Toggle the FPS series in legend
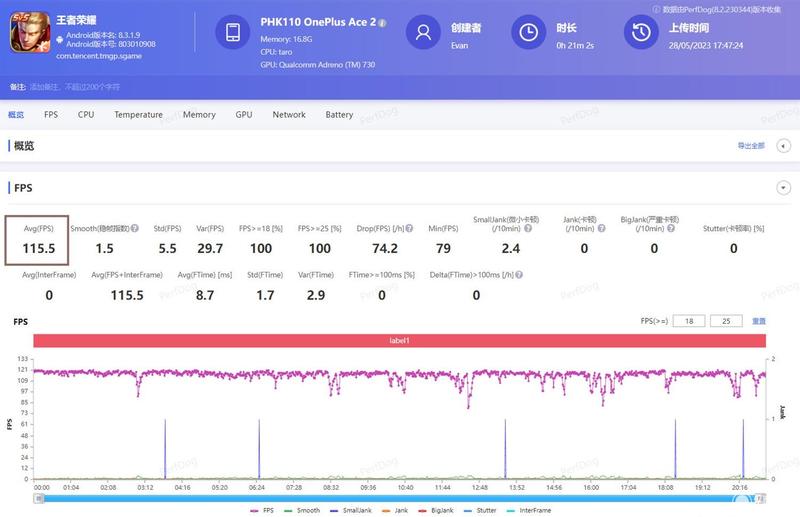Viewport: 800px width, 517px height. tap(262, 510)
